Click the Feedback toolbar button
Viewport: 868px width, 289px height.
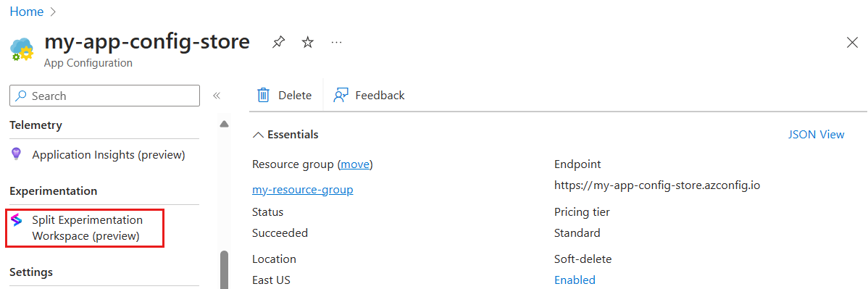click(369, 95)
